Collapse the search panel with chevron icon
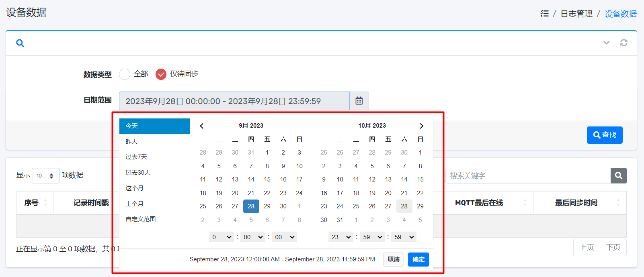This screenshot has height=277, width=644. 606,43
